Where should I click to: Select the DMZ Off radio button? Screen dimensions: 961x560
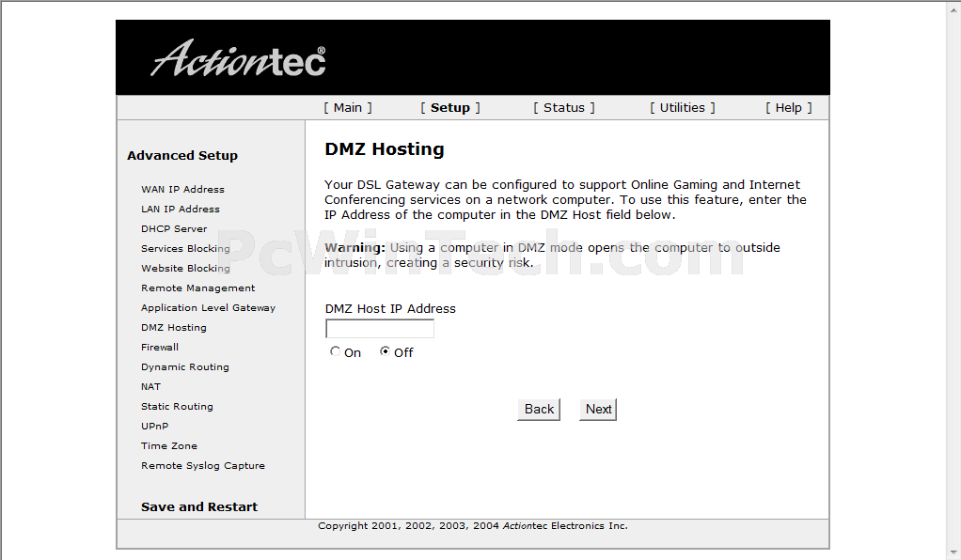[x=385, y=351]
